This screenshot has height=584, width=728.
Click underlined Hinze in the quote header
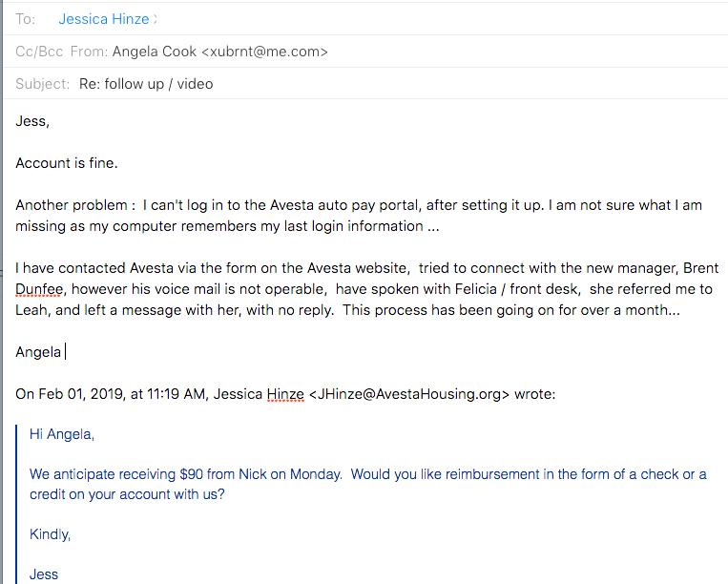pyautogui.click(x=285, y=394)
